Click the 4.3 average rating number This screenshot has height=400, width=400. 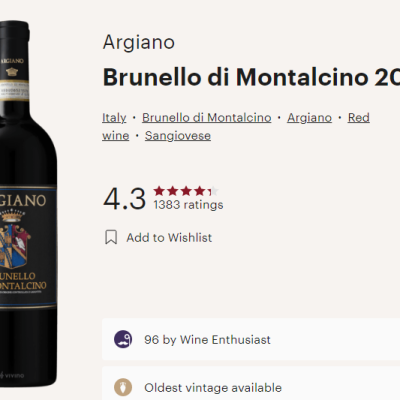[x=124, y=199]
